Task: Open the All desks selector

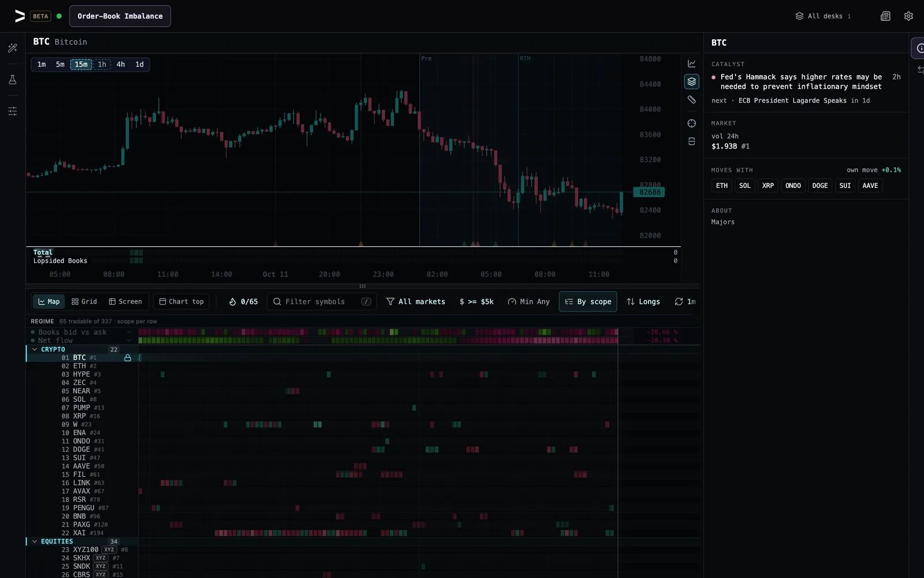Action: pyautogui.click(x=823, y=16)
